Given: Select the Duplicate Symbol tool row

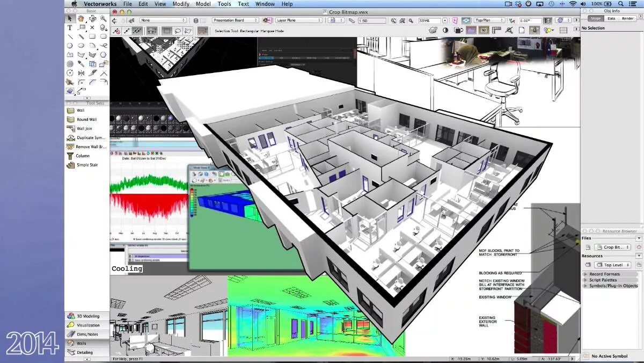Looking at the screenshot, I should pyautogui.click(x=87, y=137).
